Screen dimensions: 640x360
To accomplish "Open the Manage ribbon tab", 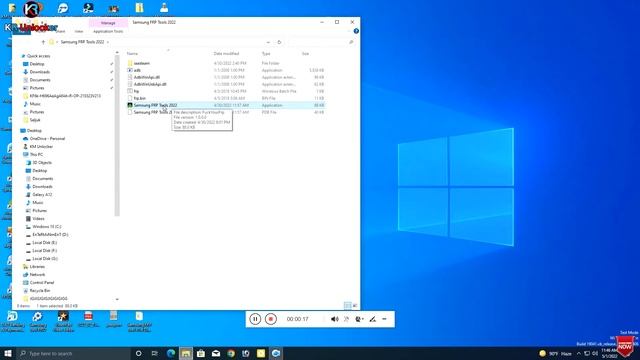I will (108, 23).
